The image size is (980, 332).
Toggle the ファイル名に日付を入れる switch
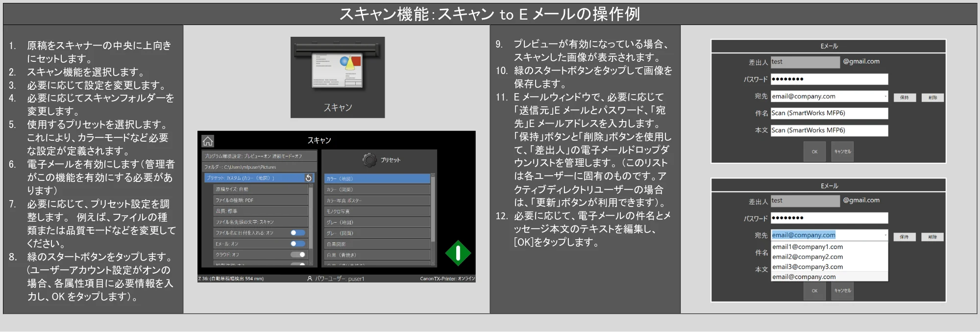[x=298, y=233]
